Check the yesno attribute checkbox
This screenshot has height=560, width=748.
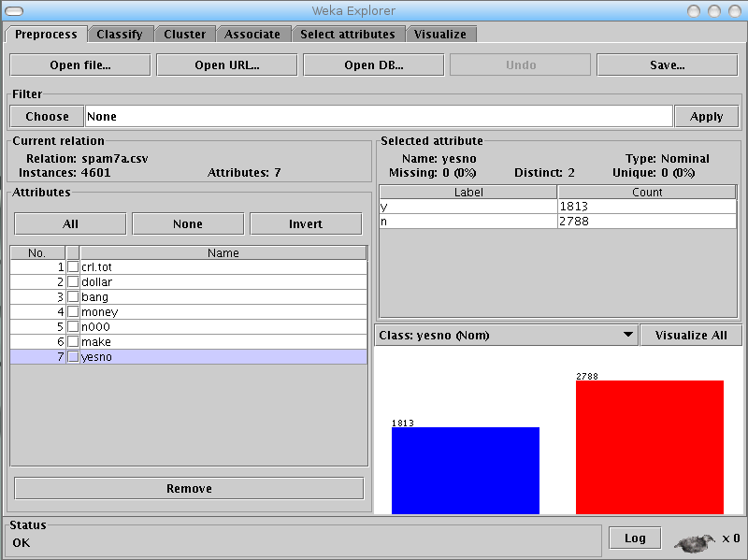coord(73,356)
